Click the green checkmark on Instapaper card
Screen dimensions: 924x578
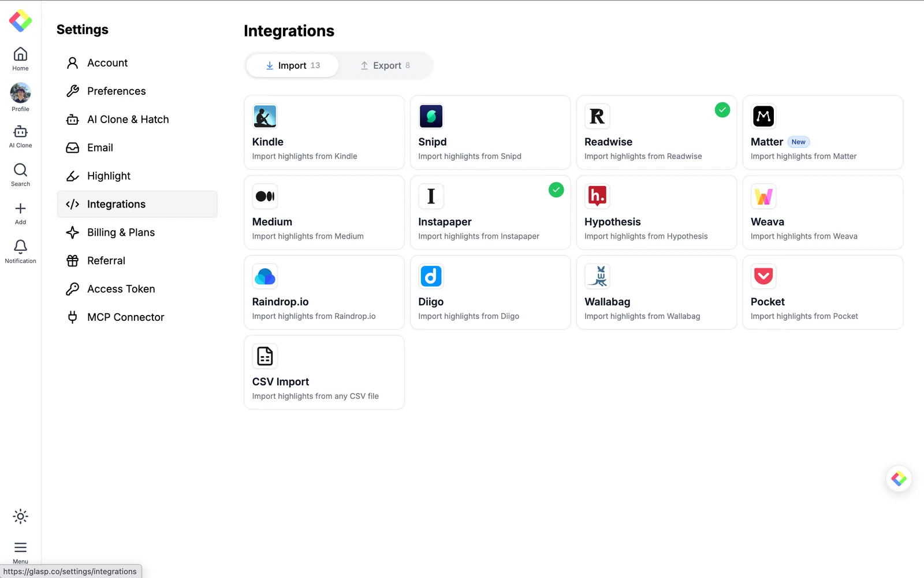click(x=556, y=190)
